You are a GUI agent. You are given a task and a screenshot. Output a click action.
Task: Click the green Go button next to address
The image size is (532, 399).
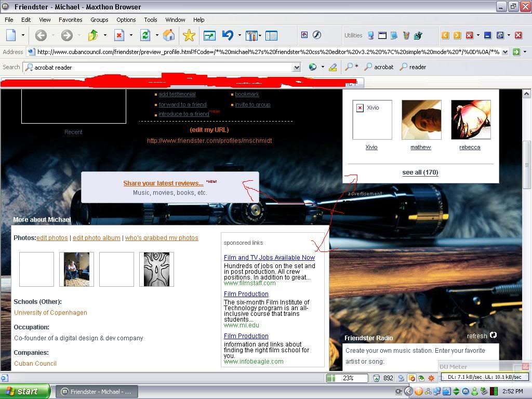(516, 52)
